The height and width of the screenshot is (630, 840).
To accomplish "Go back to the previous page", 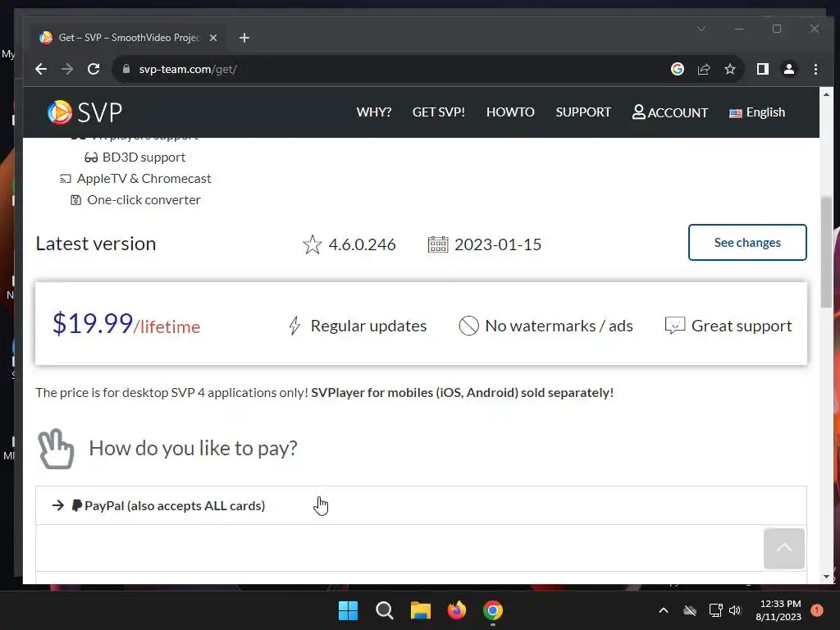I will click(41, 69).
